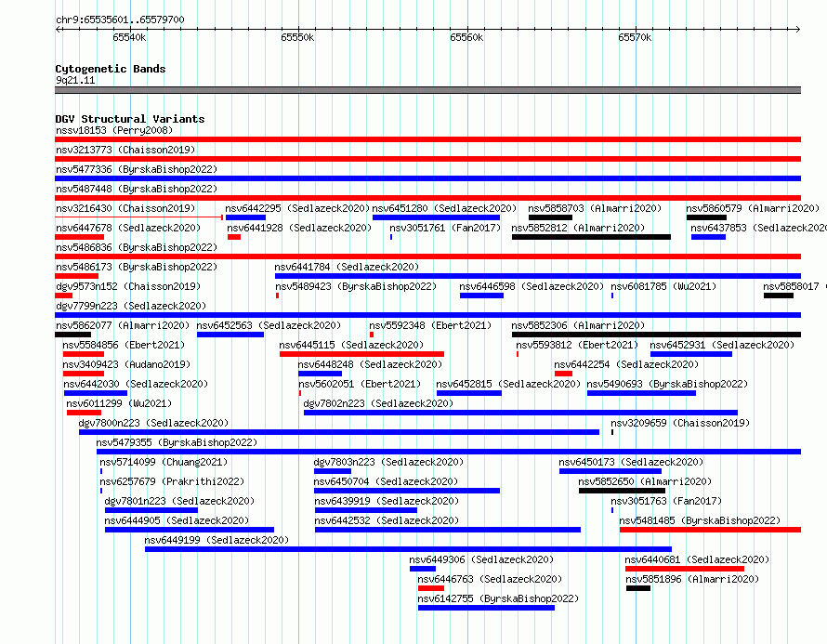Image resolution: width=827 pixels, height=644 pixels.
Task: Click the black bar under nsv5852812
Action: pyautogui.click(x=591, y=237)
